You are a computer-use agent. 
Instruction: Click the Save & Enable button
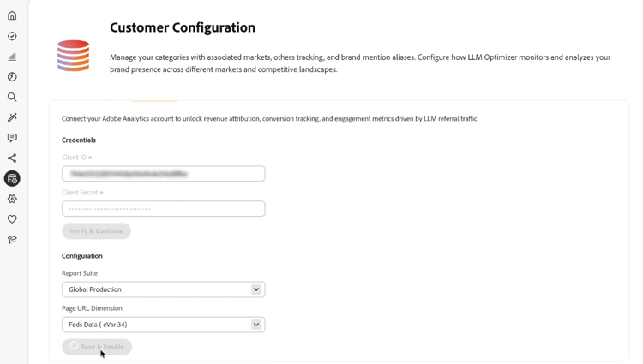point(97,347)
